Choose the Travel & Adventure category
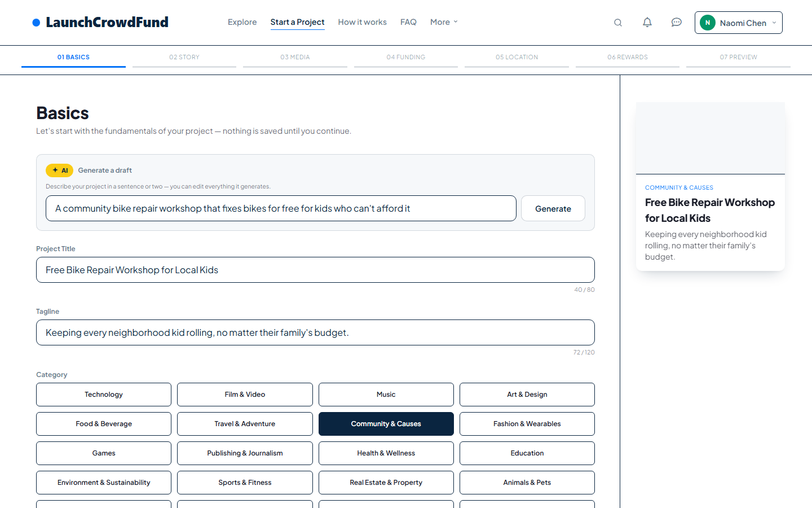The height and width of the screenshot is (508, 812). coord(245,424)
